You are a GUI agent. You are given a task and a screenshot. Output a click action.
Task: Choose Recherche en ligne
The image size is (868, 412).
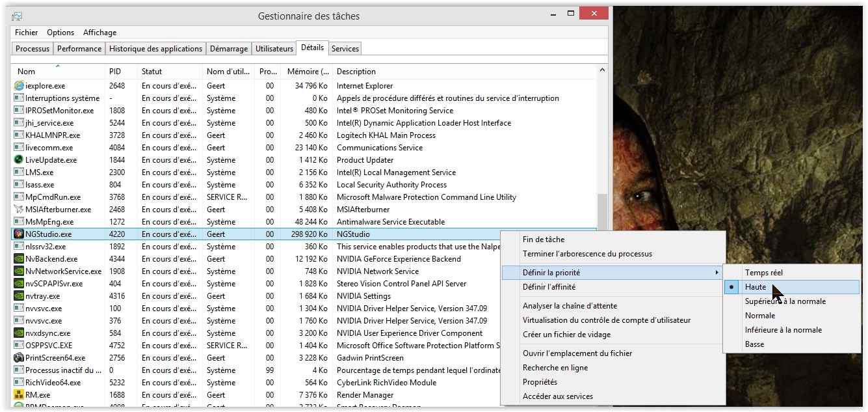point(612,368)
